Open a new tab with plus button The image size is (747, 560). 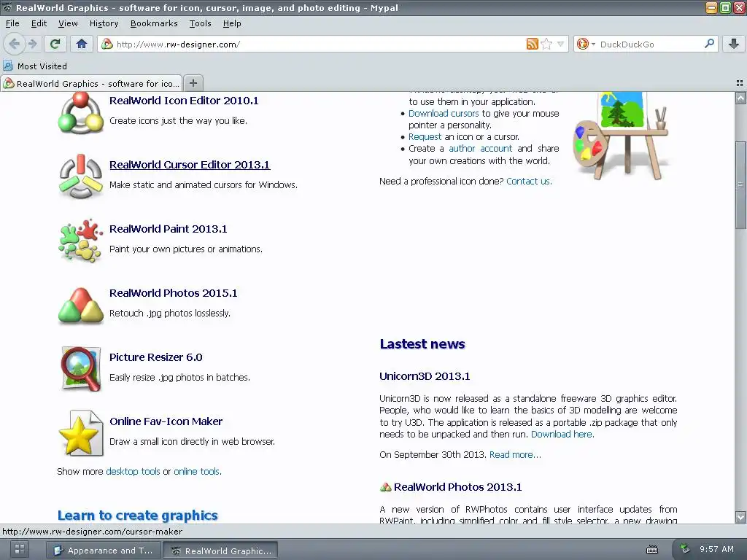coord(193,83)
